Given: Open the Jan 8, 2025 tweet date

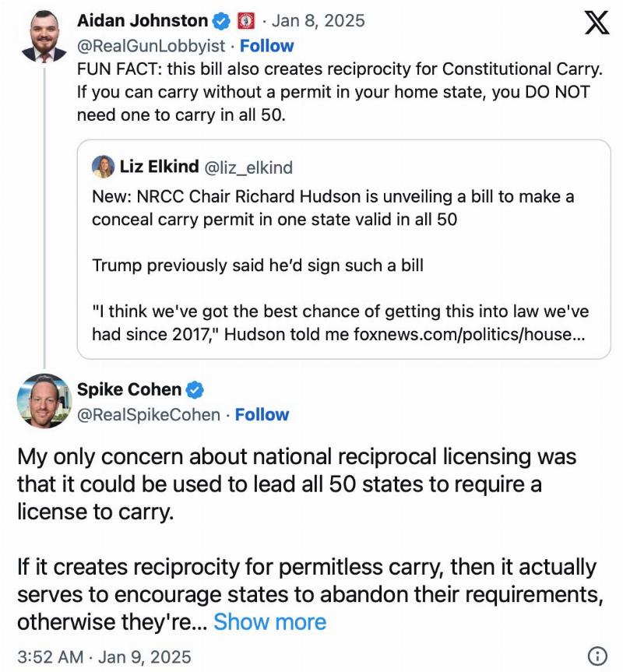Looking at the screenshot, I should (x=318, y=20).
